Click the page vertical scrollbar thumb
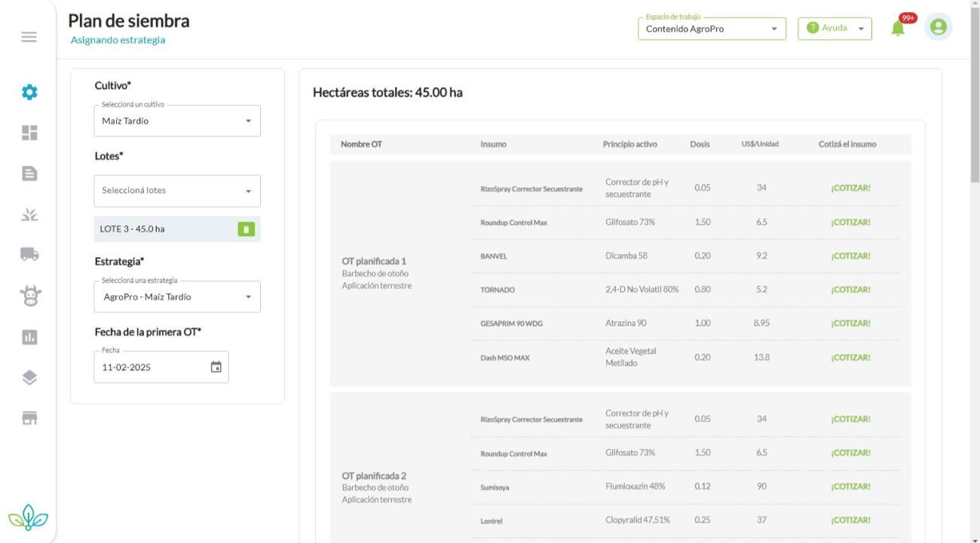The height and width of the screenshot is (543, 980). 975,94
